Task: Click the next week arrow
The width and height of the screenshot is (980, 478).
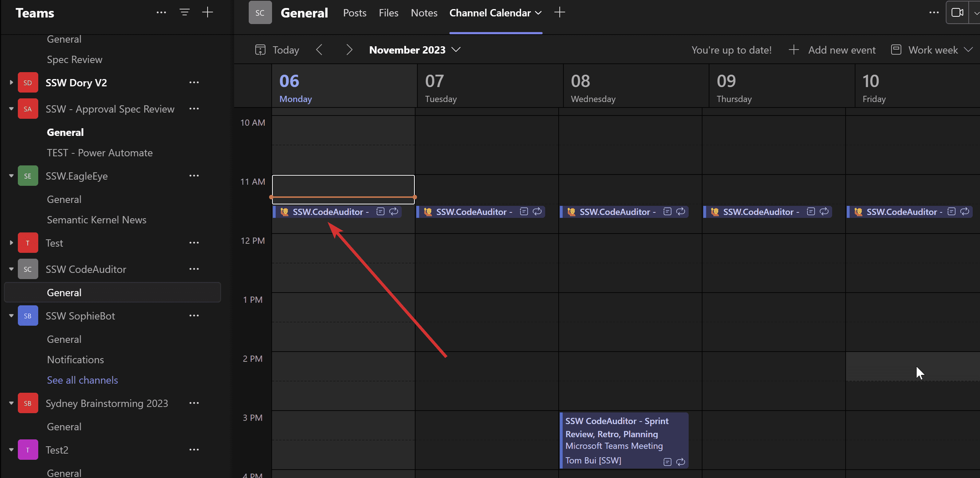Action: (x=349, y=50)
